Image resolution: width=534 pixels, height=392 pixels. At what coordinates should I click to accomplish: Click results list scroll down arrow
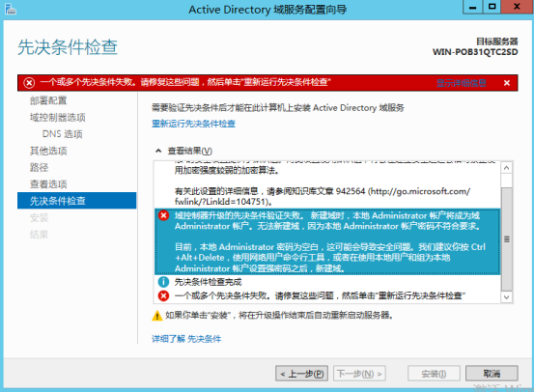point(506,297)
